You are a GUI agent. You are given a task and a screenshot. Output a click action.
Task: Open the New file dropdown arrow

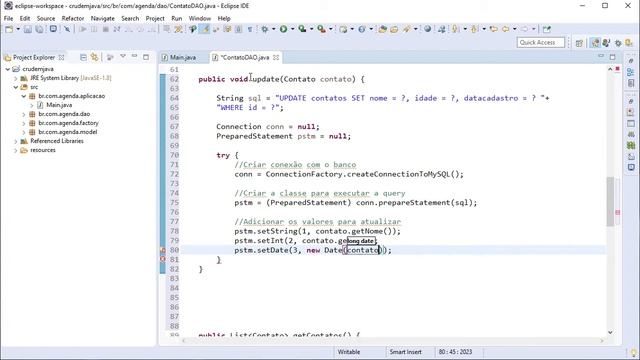(18, 29)
